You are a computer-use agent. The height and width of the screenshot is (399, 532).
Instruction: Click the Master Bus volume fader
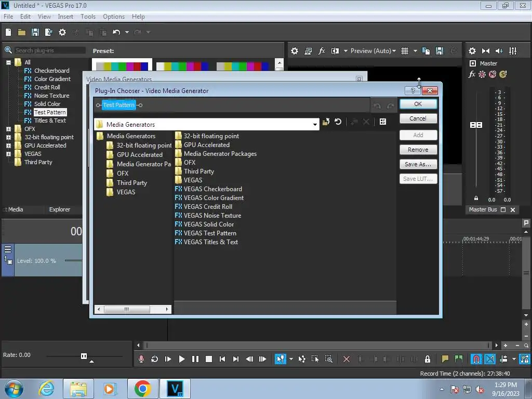[476, 125]
